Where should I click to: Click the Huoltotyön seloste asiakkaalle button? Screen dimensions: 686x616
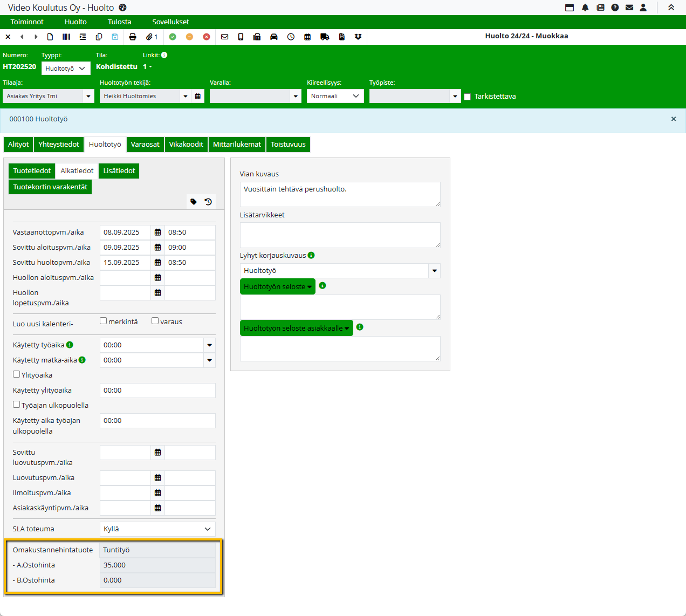point(296,328)
